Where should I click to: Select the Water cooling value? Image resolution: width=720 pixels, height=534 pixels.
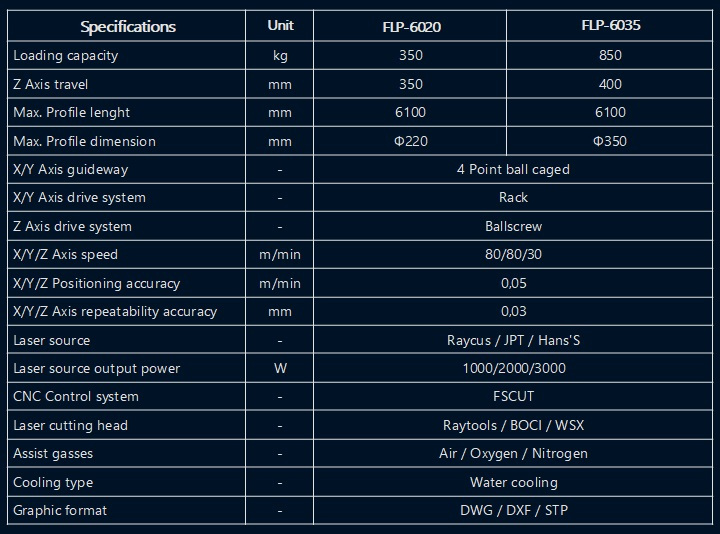(513, 483)
